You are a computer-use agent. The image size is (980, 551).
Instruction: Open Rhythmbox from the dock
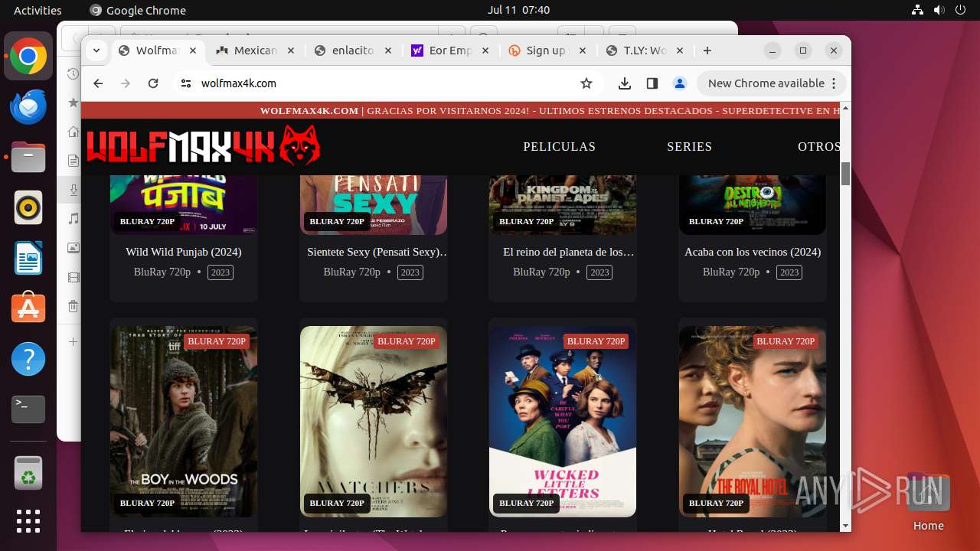click(28, 207)
